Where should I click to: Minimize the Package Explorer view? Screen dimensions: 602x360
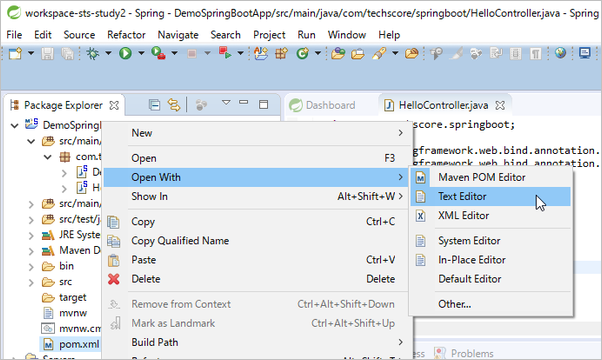pos(243,102)
